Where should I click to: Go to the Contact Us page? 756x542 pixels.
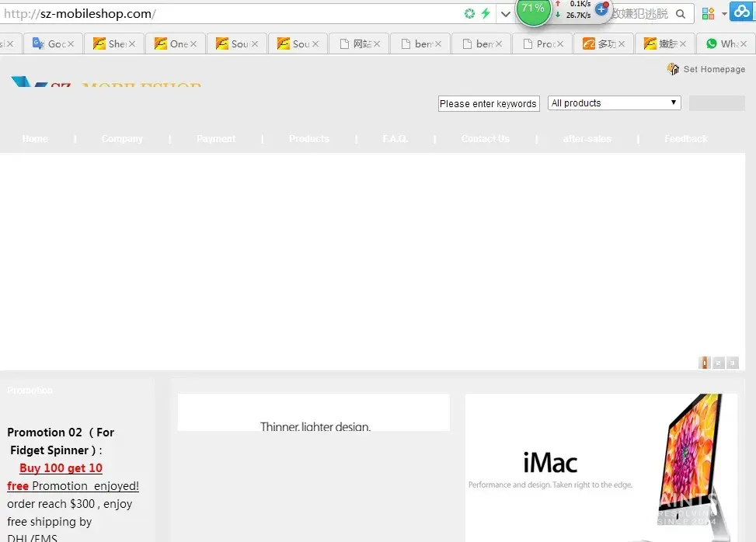486,139
